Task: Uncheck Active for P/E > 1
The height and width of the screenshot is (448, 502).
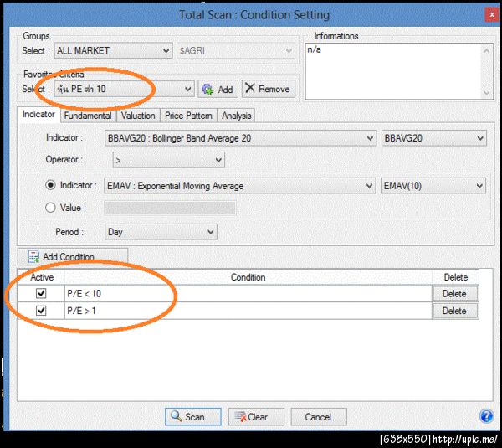Action: pos(41,311)
